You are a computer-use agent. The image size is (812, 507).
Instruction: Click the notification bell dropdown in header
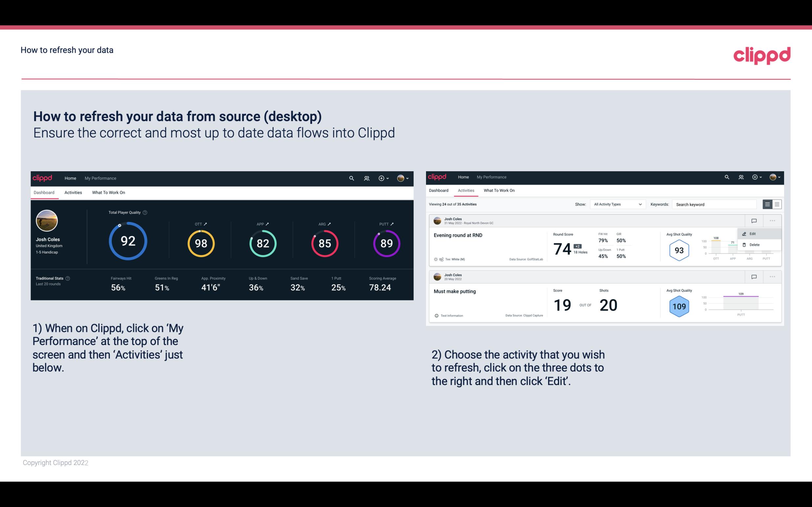[385, 178]
